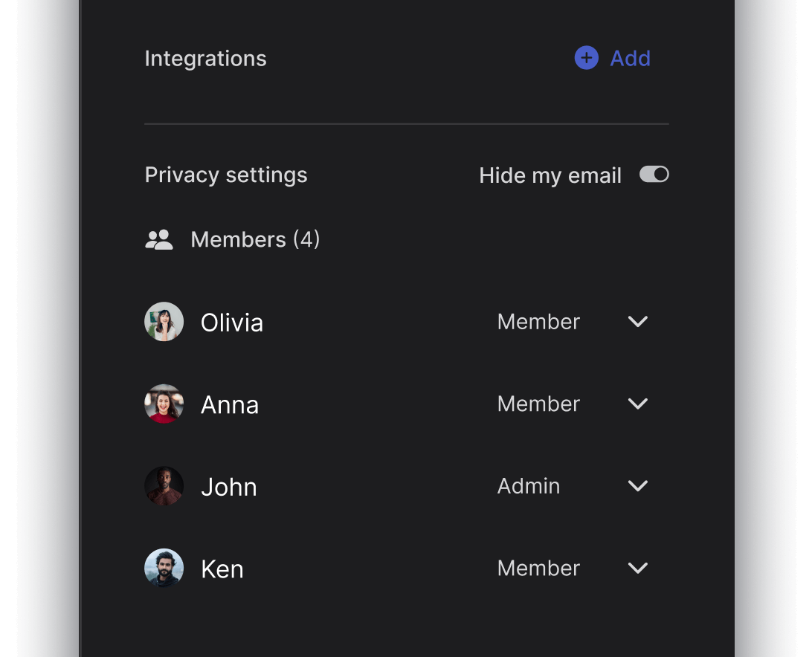The height and width of the screenshot is (657, 812).
Task: Enable the email privacy toggle
Action: click(x=654, y=174)
